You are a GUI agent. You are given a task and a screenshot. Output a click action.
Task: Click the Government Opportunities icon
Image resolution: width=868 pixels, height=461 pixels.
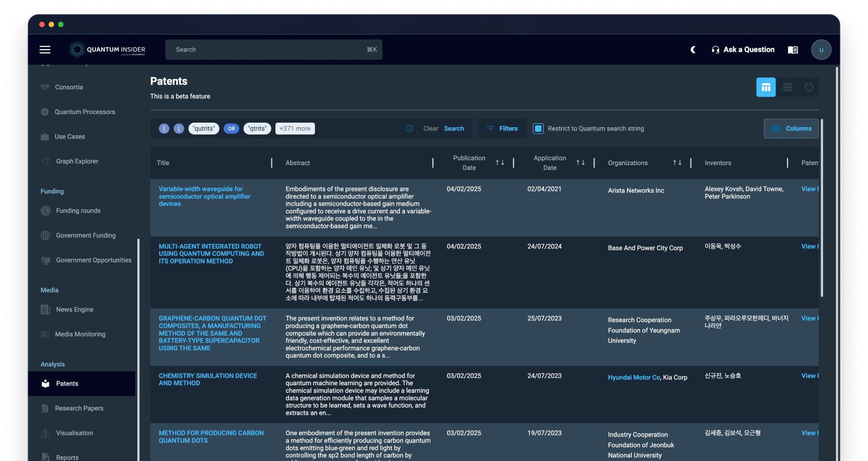[x=46, y=260]
